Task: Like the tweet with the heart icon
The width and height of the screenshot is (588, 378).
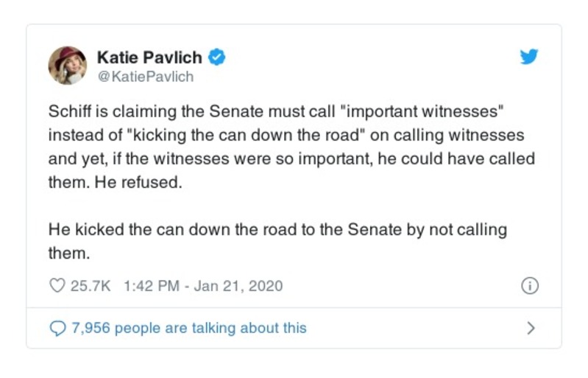Action: coord(57,285)
